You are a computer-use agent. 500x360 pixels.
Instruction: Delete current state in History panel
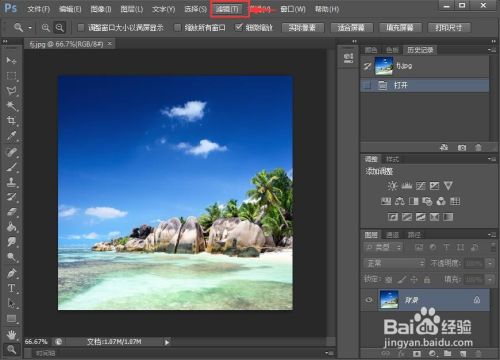[478, 147]
